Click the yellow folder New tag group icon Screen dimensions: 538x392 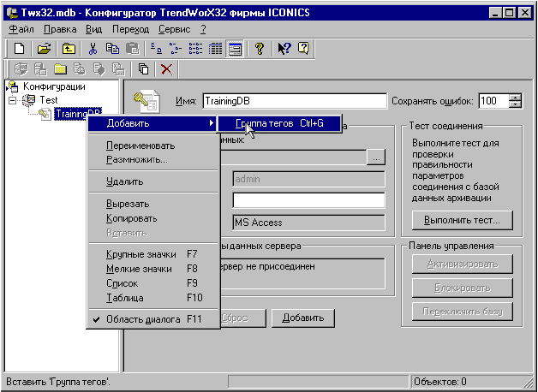tap(60, 69)
